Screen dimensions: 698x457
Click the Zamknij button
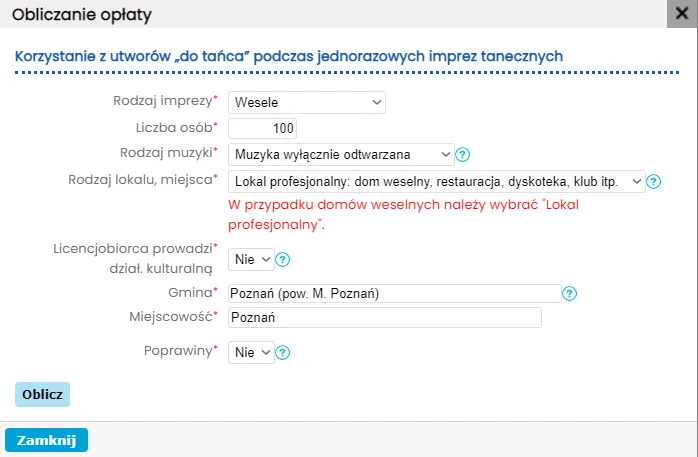[x=47, y=440]
